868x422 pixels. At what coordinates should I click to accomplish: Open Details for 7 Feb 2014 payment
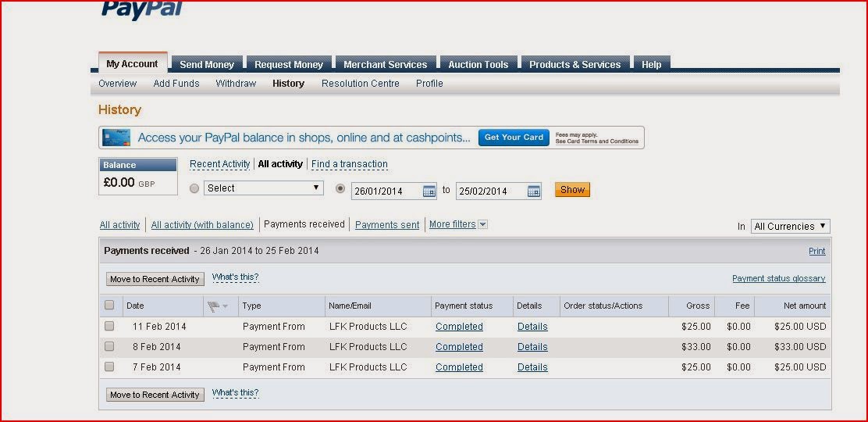click(532, 367)
